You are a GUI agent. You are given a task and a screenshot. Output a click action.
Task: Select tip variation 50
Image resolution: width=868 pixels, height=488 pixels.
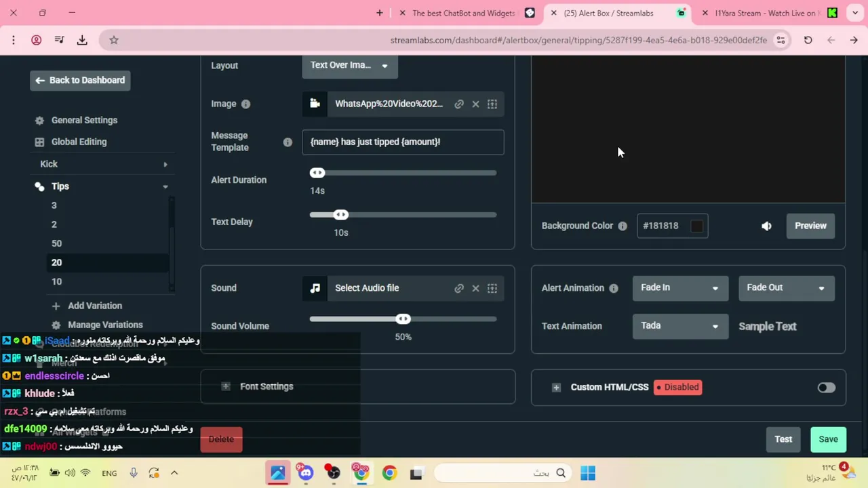pos(56,243)
